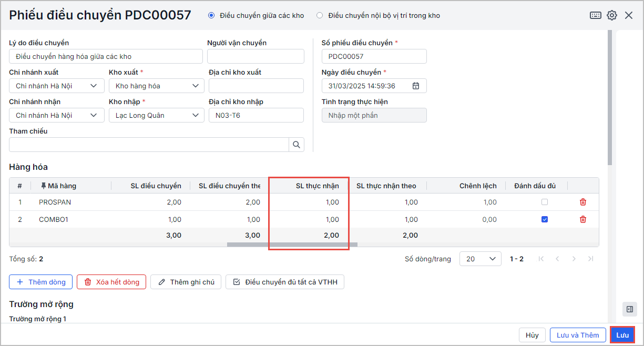Go to next page arrow
Viewport: 644px width, 346px height.
574,259
